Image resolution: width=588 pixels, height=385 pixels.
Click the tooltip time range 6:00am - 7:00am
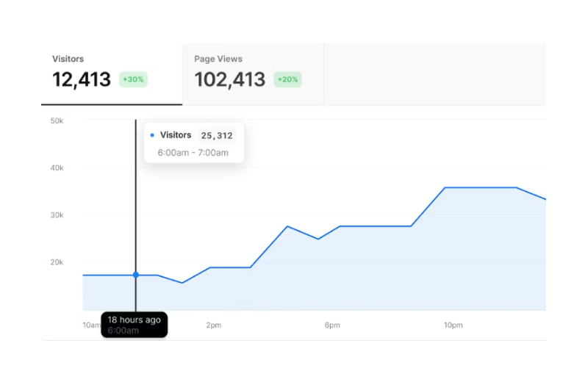click(193, 153)
